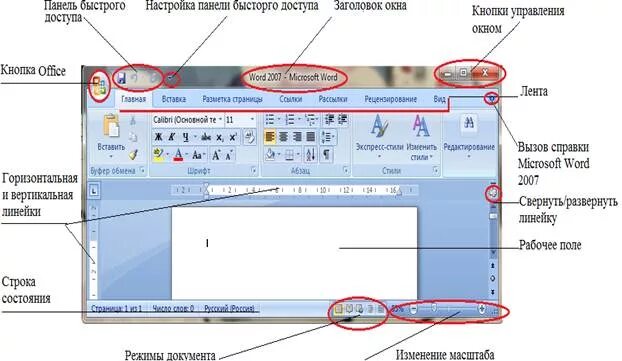The width and height of the screenshot is (622, 361).
Task: Increase paragraph indent
Action: pyautogui.click(x=342, y=119)
